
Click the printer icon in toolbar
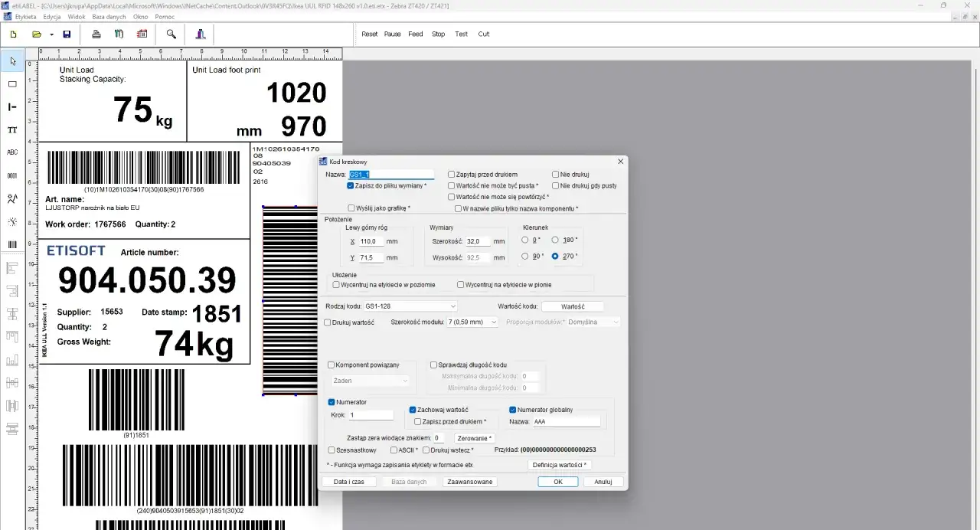pyautogui.click(x=96, y=34)
